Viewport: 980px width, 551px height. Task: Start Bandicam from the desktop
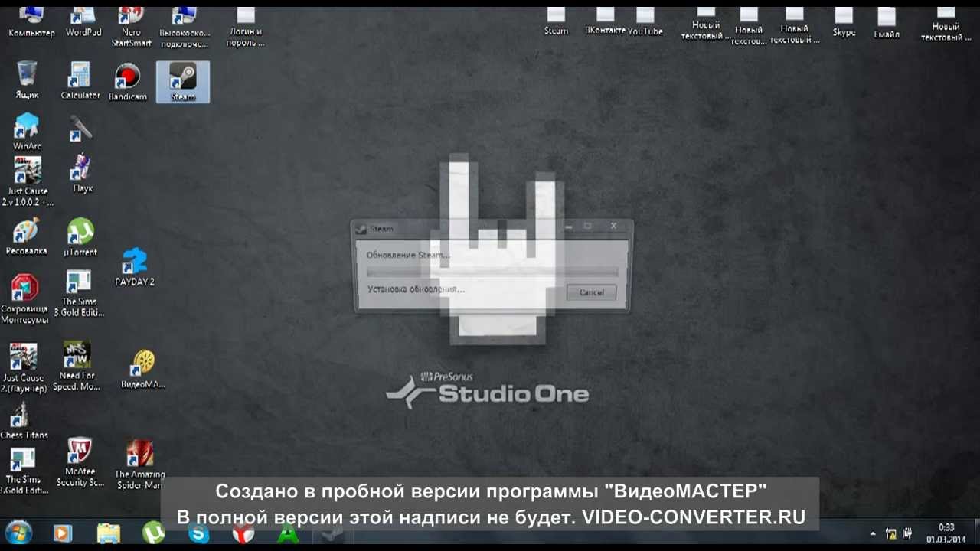point(127,83)
